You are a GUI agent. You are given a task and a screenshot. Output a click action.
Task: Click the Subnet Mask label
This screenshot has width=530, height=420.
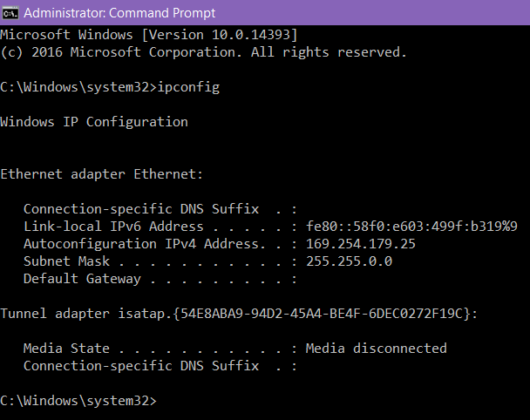(x=66, y=261)
